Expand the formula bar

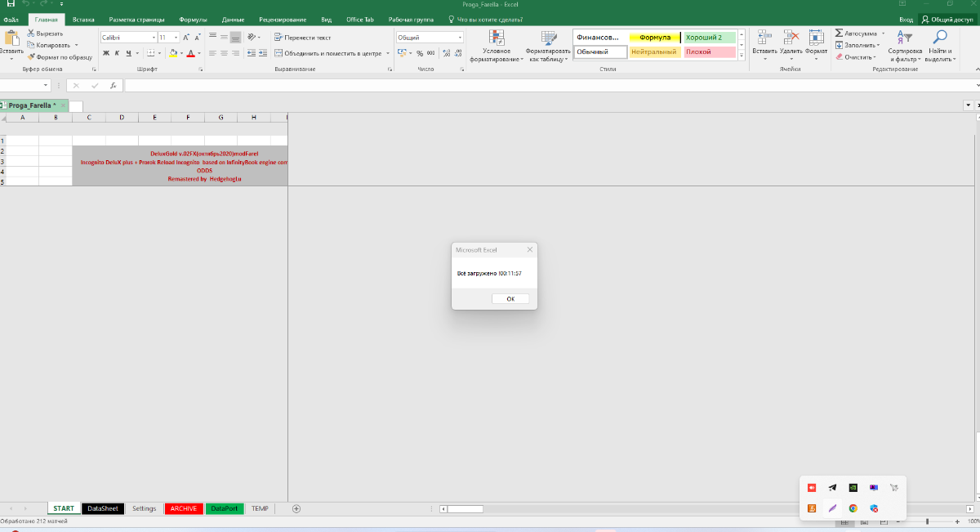pos(978,85)
